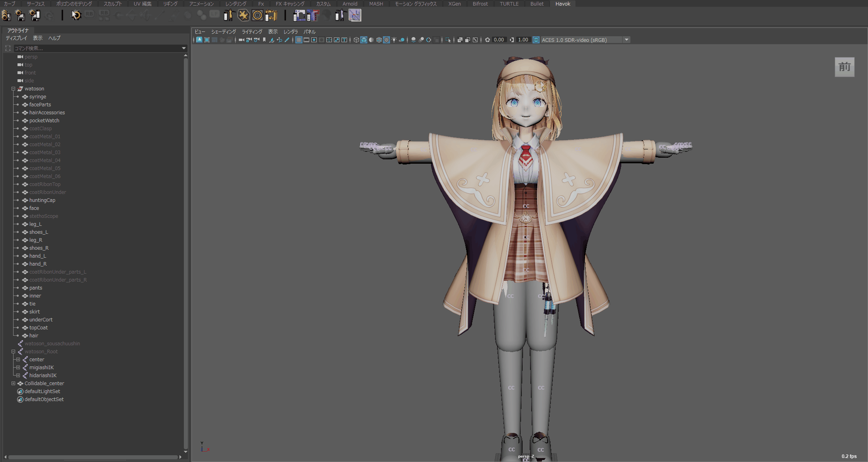Screen dimensions: 868x462
Task: Select defaultLightSet in outliner
Action: [42, 392]
